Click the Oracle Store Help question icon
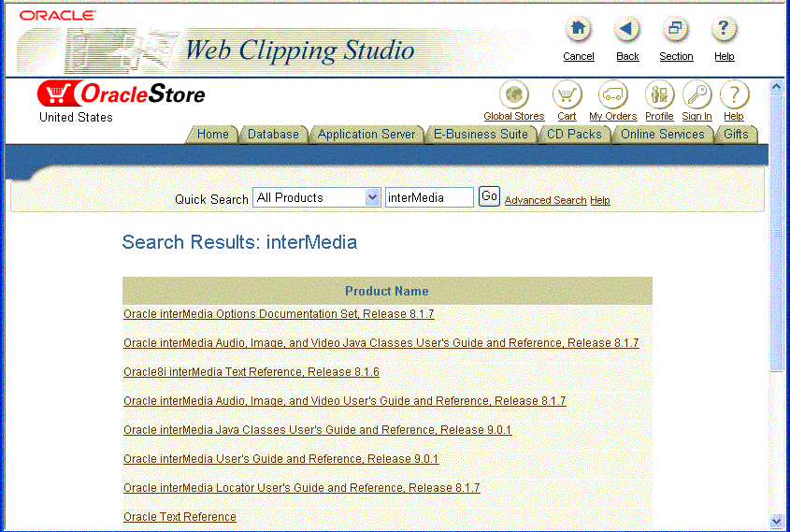The width and height of the screenshot is (790, 532). 734,94
